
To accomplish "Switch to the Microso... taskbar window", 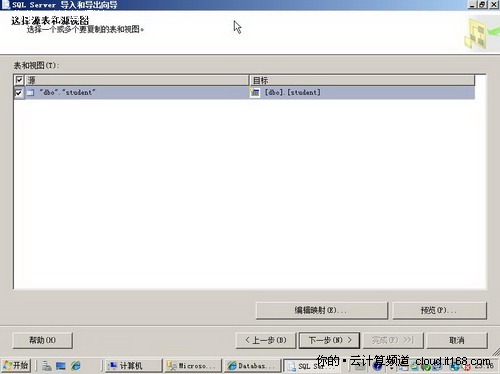I will click(x=193, y=366).
